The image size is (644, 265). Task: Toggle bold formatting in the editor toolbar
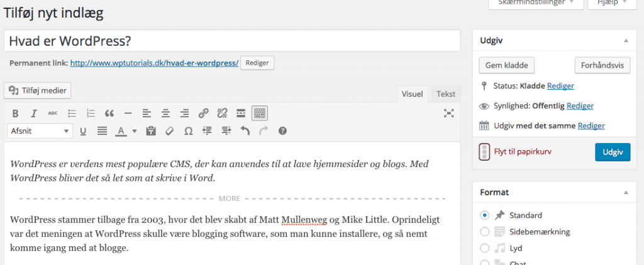click(x=15, y=114)
